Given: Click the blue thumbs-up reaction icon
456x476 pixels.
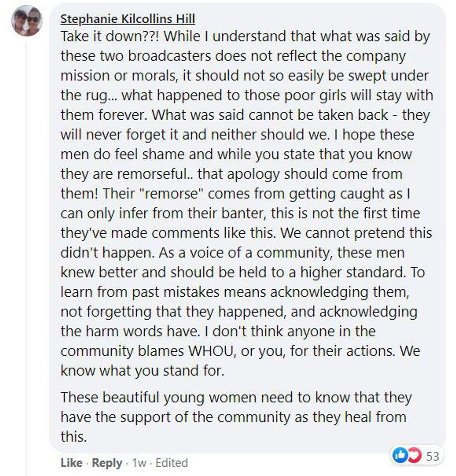Looking at the screenshot, I should (400, 456).
